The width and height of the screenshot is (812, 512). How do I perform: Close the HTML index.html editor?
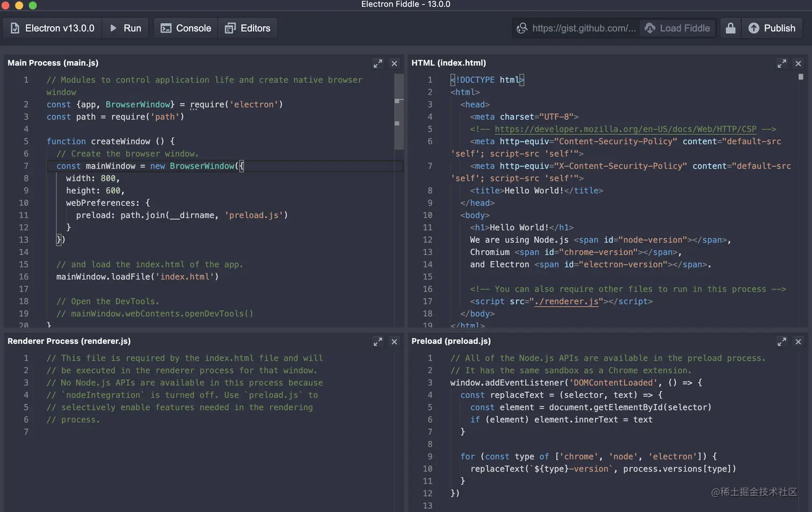(x=799, y=63)
